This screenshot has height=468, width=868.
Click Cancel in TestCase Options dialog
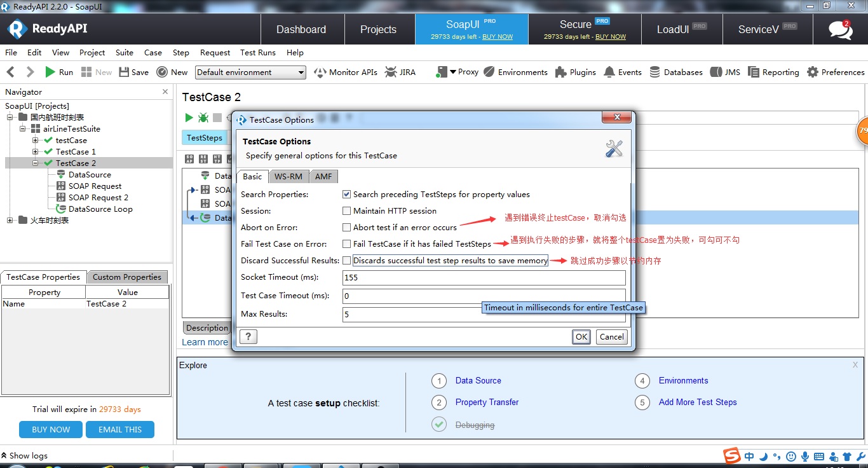[x=612, y=337]
